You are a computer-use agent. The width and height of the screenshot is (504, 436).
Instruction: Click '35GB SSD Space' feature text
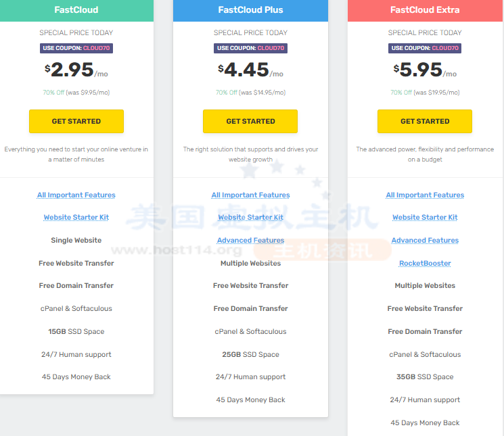425,377
